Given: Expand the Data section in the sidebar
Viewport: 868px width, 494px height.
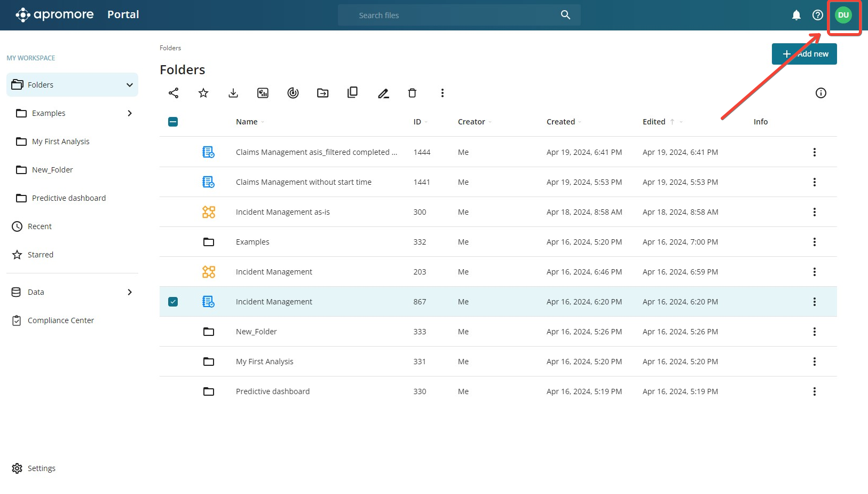Looking at the screenshot, I should [130, 292].
